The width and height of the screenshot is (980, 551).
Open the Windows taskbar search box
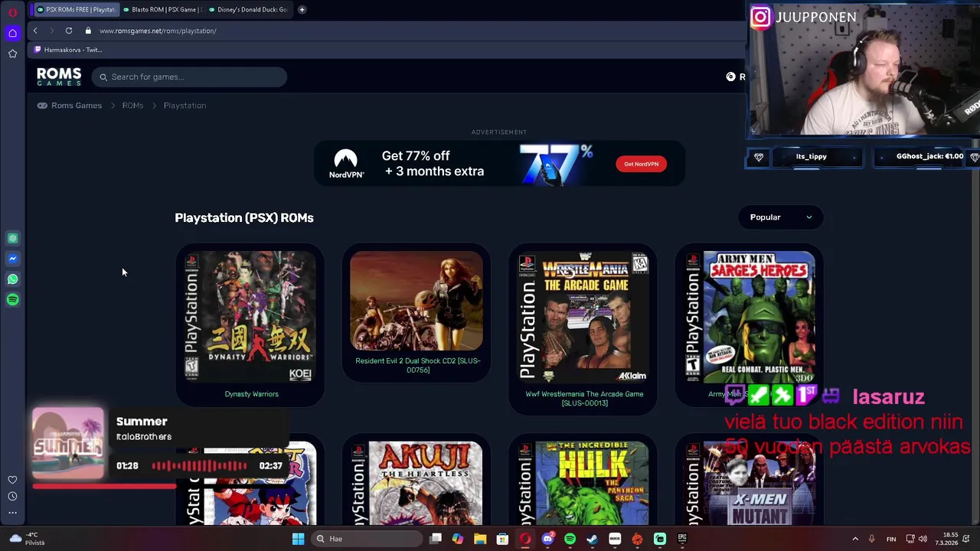click(x=367, y=539)
